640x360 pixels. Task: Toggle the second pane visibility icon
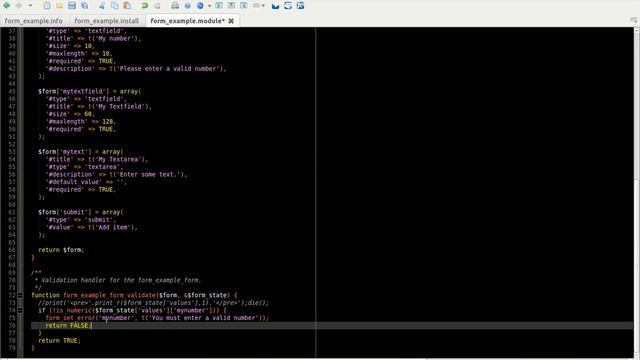231,5
